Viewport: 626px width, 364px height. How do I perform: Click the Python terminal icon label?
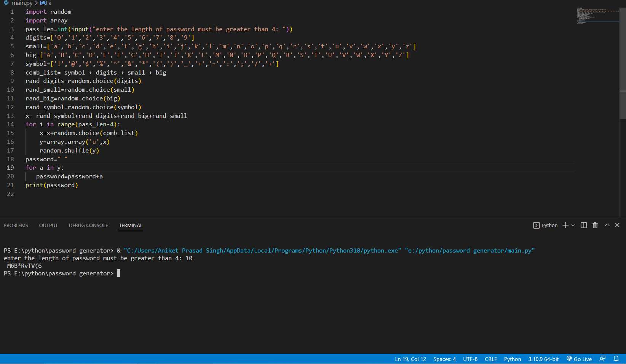coord(545,225)
